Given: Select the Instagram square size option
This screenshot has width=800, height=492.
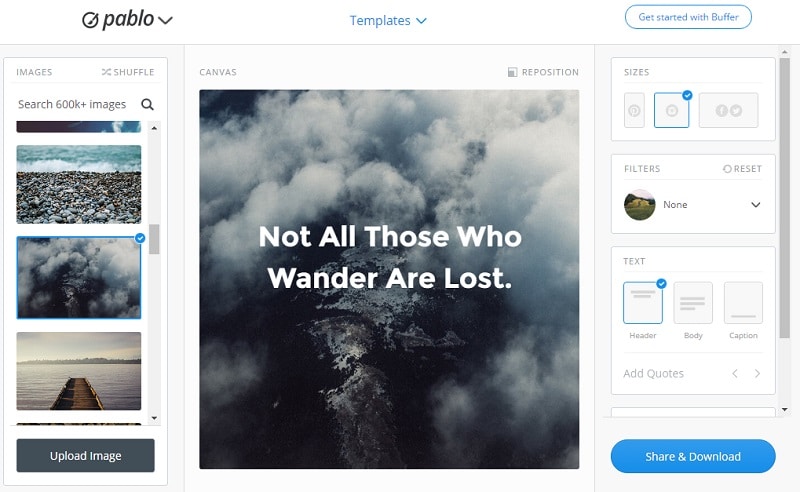Looking at the screenshot, I should pos(671,110).
